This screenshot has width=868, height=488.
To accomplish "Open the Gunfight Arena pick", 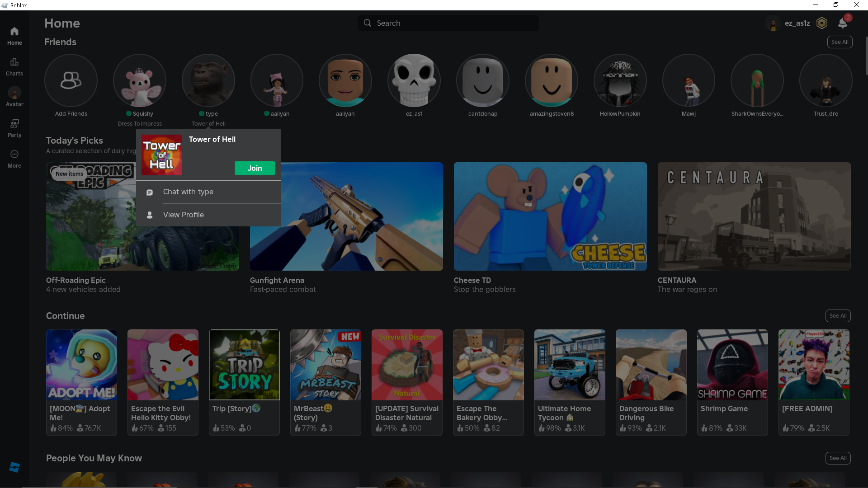I will (346, 216).
